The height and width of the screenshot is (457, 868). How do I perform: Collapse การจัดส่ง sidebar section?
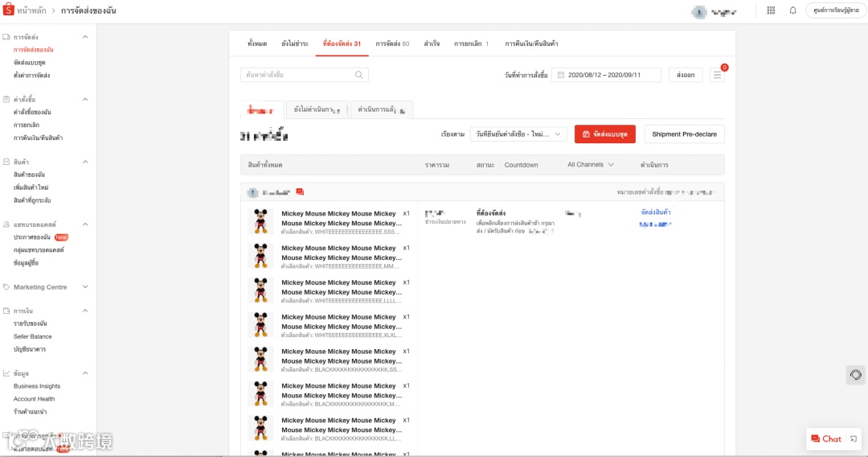pyautogui.click(x=85, y=37)
